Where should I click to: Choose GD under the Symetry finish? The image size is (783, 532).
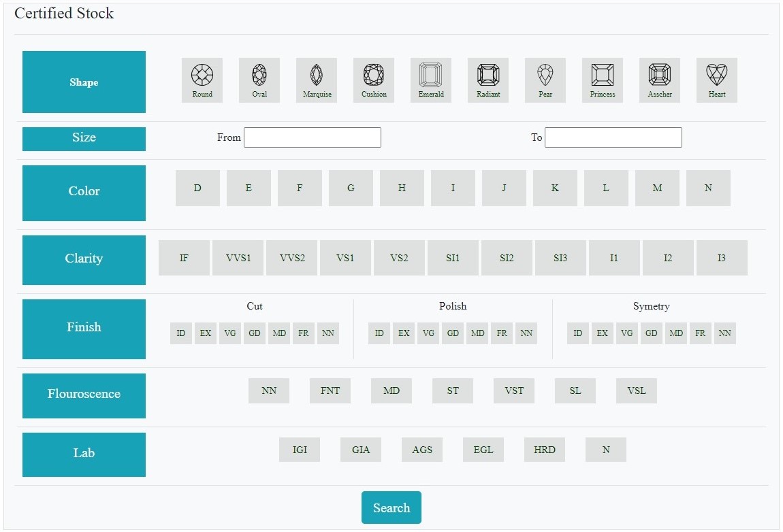[652, 333]
